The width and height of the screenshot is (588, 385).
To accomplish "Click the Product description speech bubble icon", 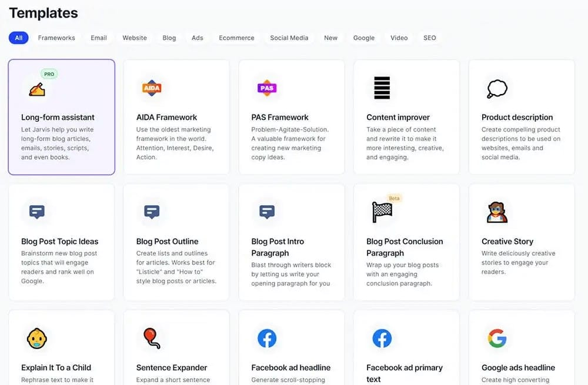I will point(497,89).
